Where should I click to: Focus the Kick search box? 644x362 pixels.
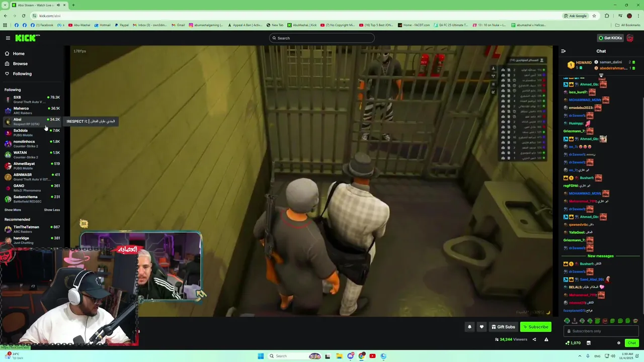point(322,38)
